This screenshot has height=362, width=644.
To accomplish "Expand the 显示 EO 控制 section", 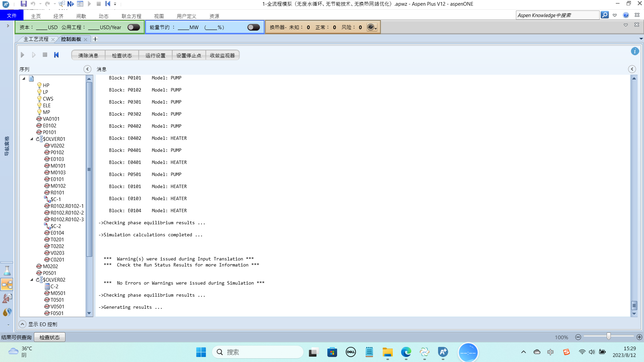I will point(22,324).
